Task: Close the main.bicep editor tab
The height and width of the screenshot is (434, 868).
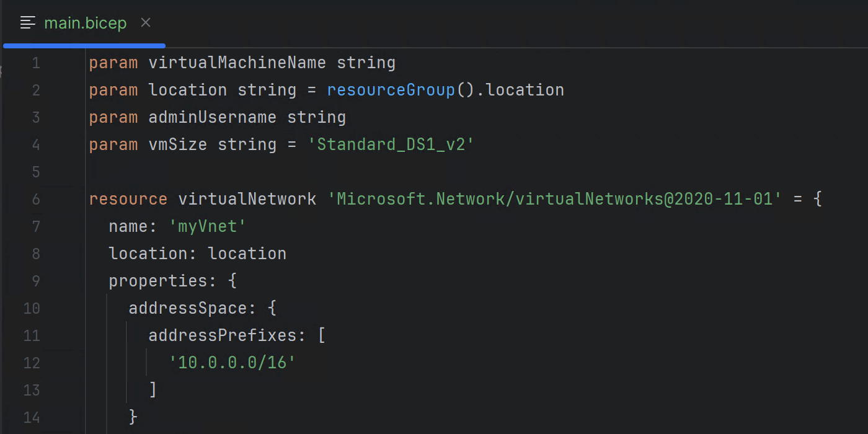Action: pos(146,23)
